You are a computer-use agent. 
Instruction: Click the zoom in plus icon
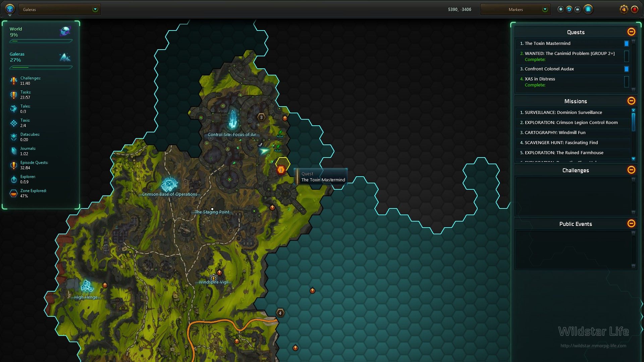pos(560,9)
